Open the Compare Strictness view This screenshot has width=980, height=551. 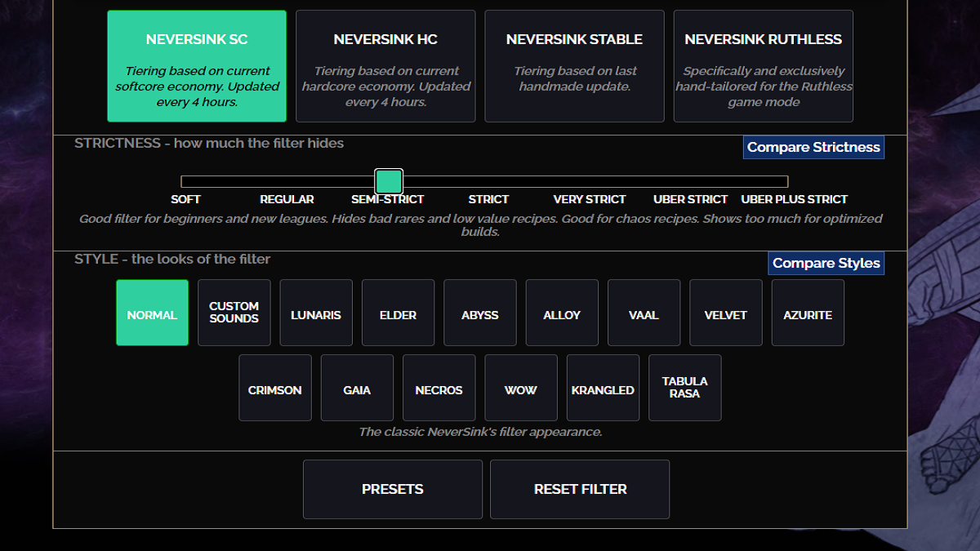(813, 148)
